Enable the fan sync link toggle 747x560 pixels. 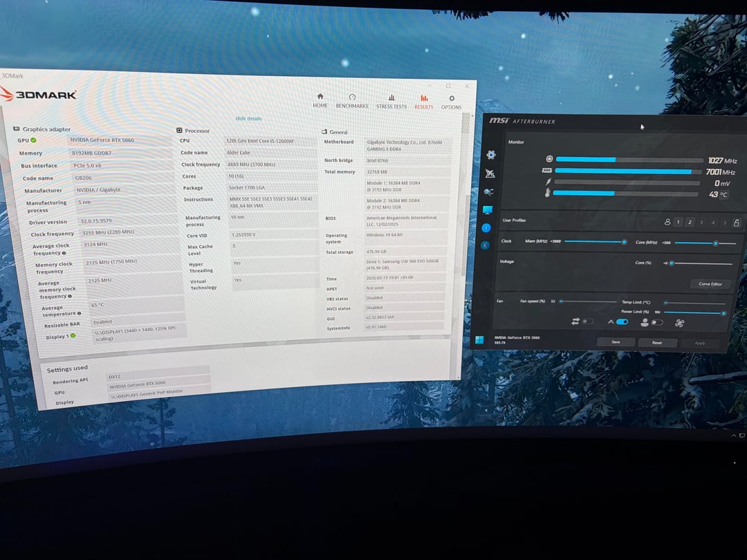587,321
